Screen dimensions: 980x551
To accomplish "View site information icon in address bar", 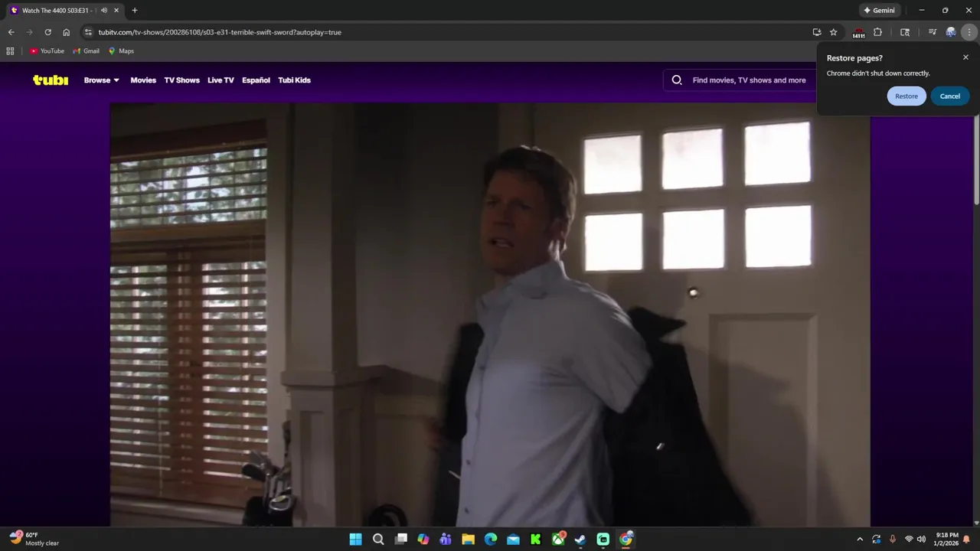I will (88, 32).
